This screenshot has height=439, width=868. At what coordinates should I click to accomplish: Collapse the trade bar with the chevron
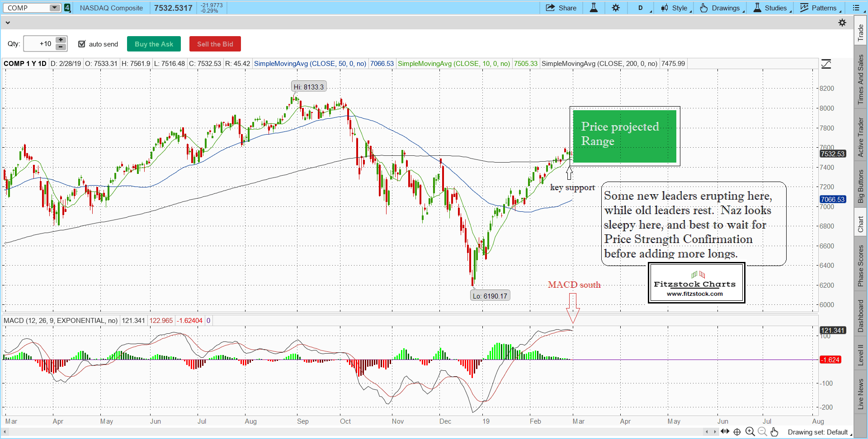(8, 23)
